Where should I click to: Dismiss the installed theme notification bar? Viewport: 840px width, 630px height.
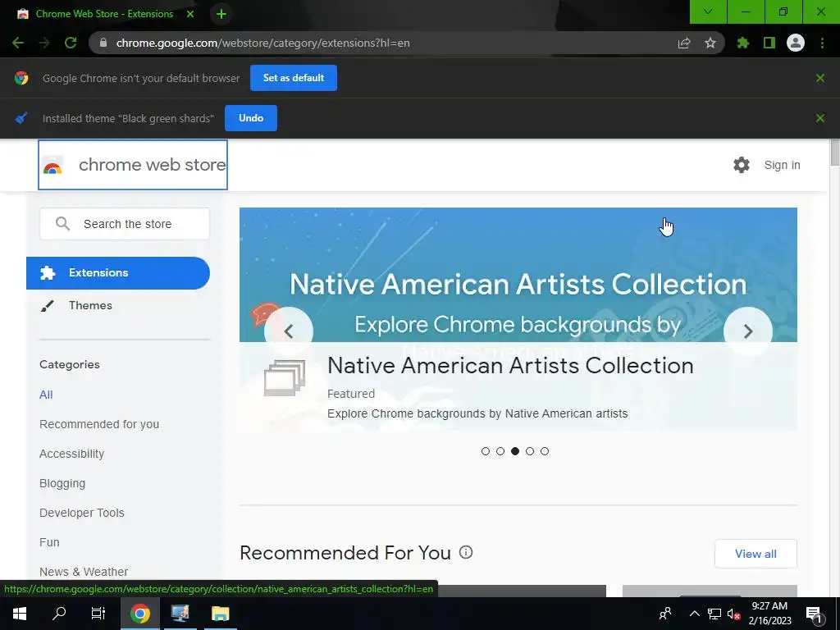pos(820,118)
